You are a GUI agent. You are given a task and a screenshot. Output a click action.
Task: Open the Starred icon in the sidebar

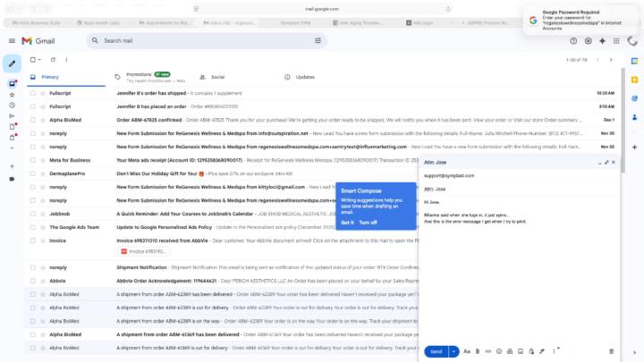(x=12, y=95)
